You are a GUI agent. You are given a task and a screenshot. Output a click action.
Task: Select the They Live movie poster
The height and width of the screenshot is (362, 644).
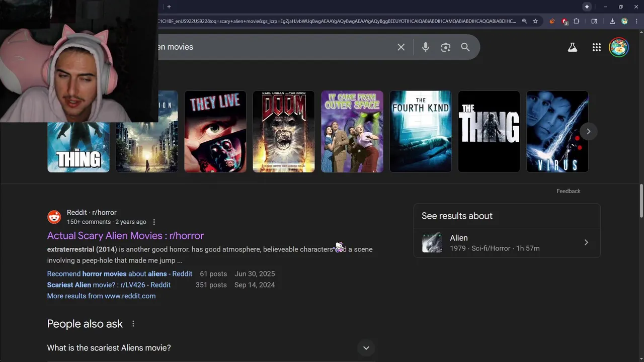point(215,131)
